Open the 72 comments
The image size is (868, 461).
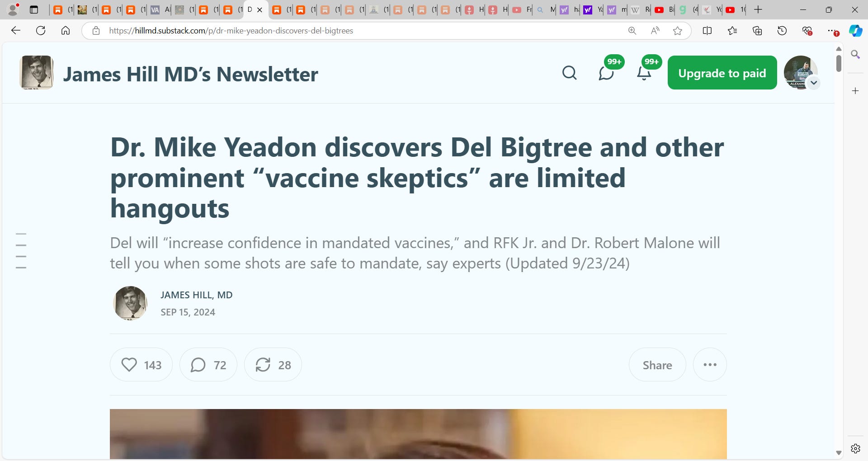pos(208,365)
